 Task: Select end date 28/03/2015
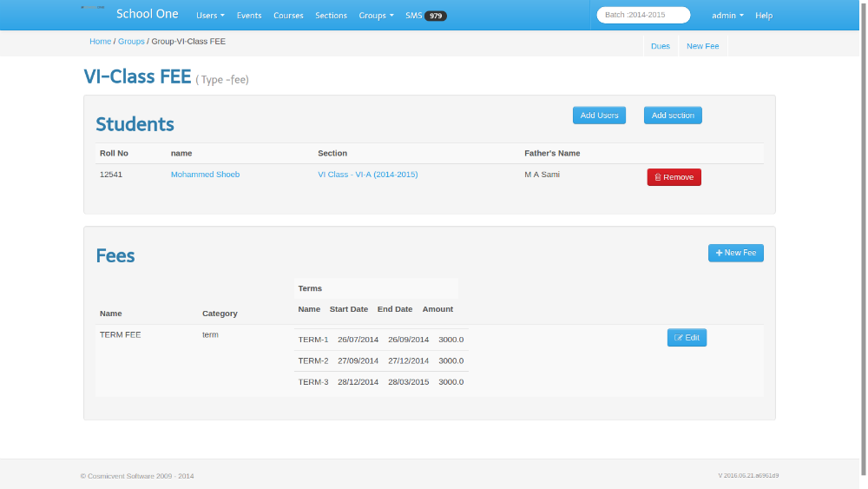pos(409,382)
